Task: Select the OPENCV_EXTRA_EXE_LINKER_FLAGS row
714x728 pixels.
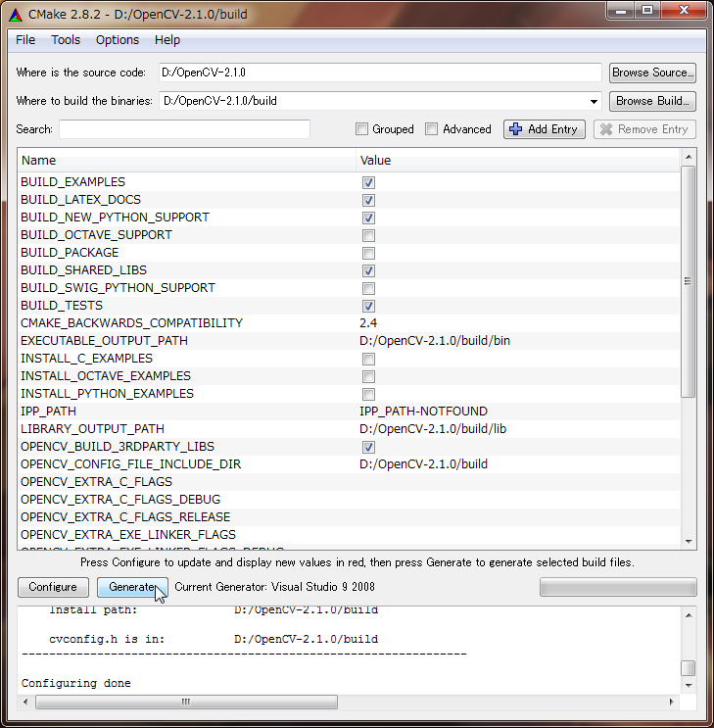Action: [349, 535]
